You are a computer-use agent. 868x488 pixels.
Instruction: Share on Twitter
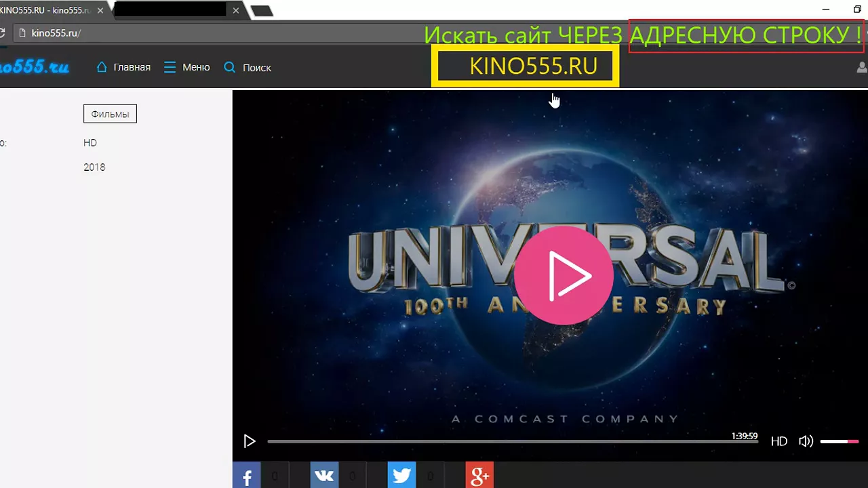(401, 476)
